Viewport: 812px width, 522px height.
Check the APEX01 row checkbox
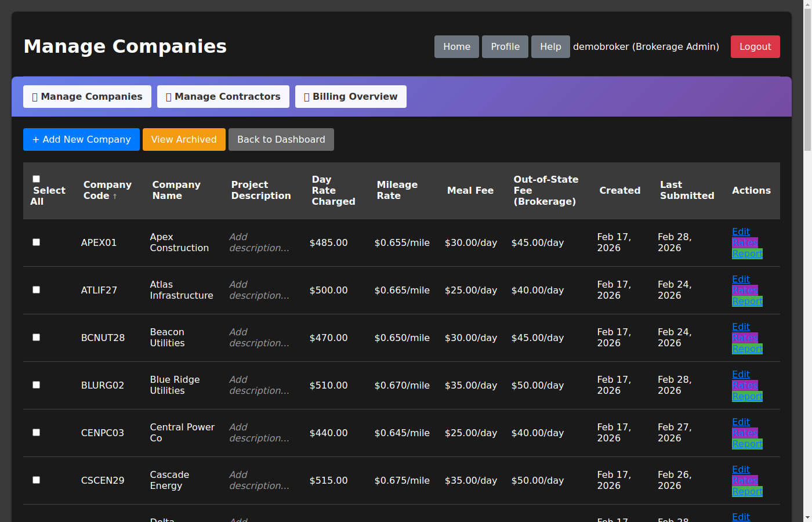point(36,242)
